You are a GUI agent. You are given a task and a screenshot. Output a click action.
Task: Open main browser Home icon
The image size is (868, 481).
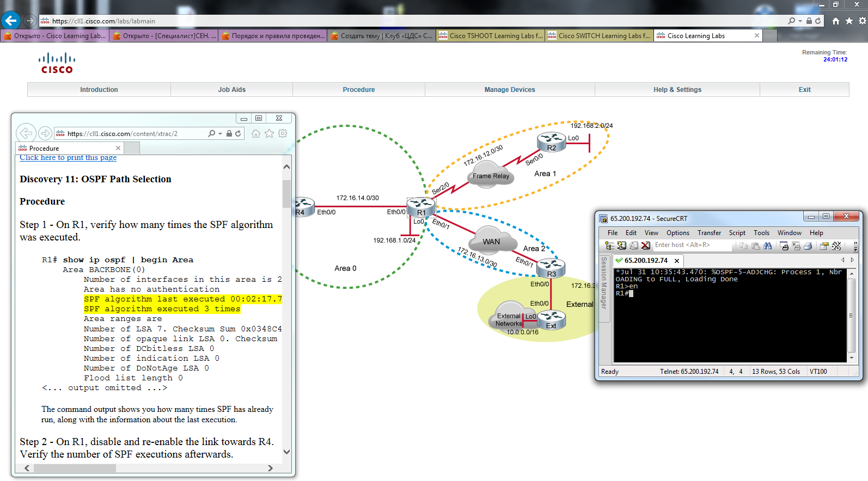pos(836,21)
